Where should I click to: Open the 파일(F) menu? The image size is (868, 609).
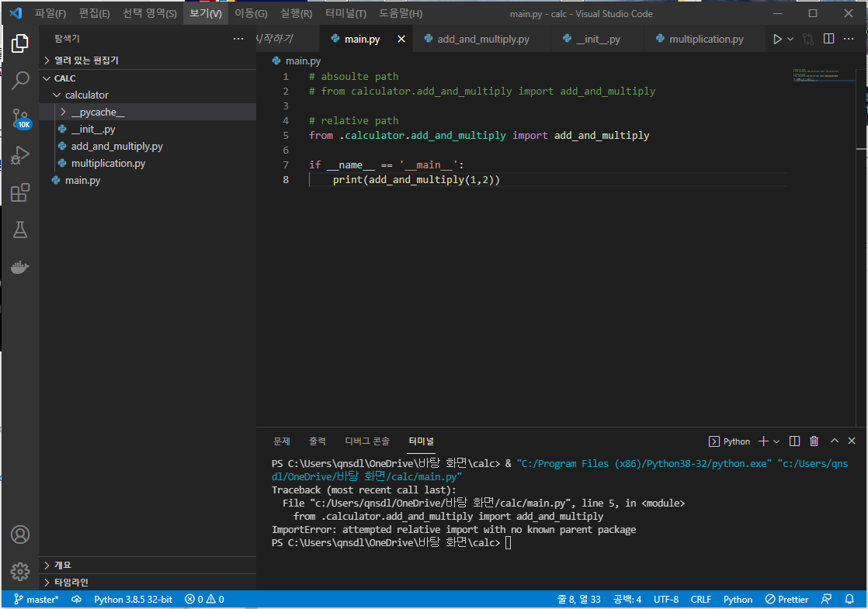[x=50, y=13]
